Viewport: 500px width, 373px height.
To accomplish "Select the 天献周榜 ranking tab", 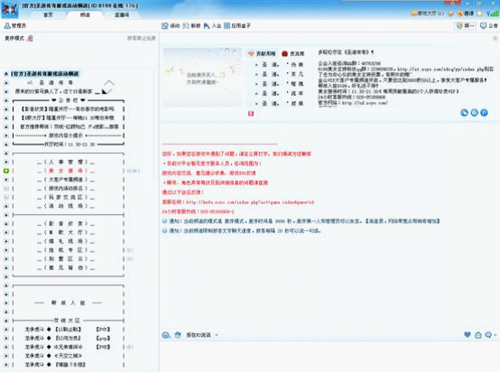I will coord(262,54).
